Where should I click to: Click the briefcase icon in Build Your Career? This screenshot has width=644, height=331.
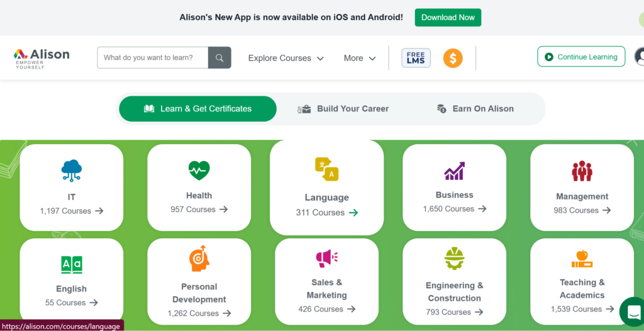tap(304, 109)
